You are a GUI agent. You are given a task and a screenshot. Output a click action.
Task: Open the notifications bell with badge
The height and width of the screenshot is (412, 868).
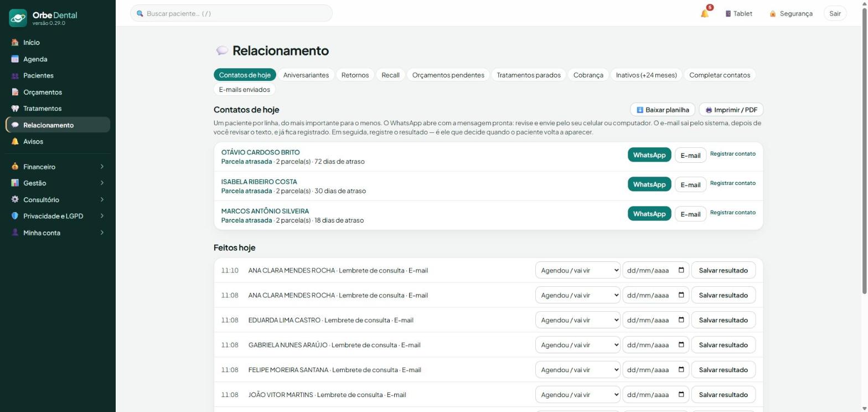(x=705, y=13)
